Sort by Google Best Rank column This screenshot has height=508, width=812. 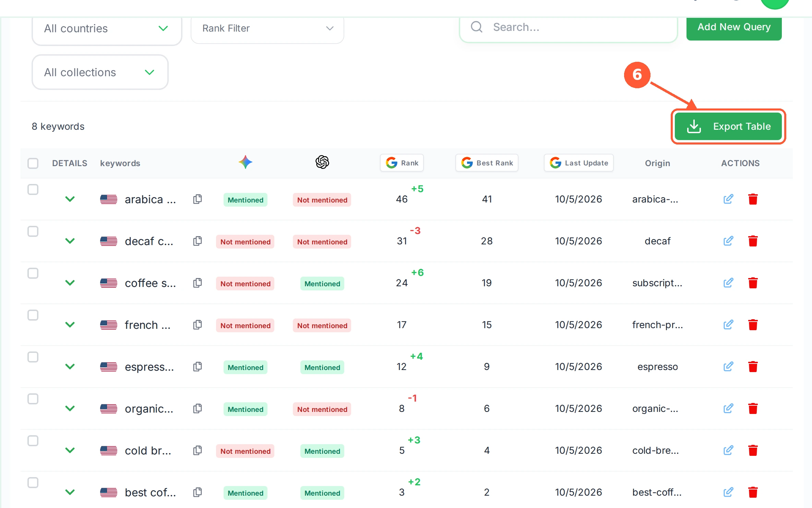click(x=487, y=163)
